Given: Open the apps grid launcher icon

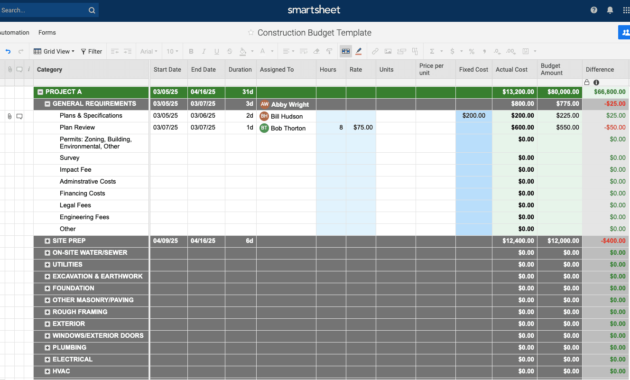Looking at the screenshot, I should 626,10.
